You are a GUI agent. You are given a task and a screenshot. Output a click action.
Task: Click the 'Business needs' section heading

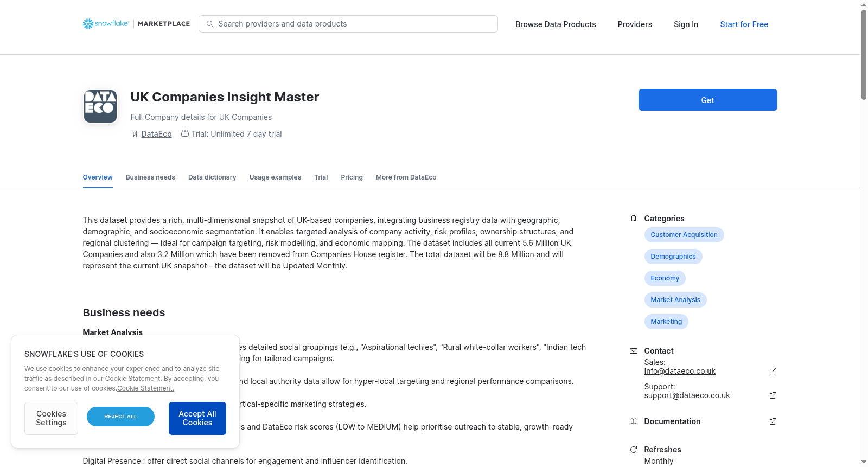pyautogui.click(x=124, y=312)
